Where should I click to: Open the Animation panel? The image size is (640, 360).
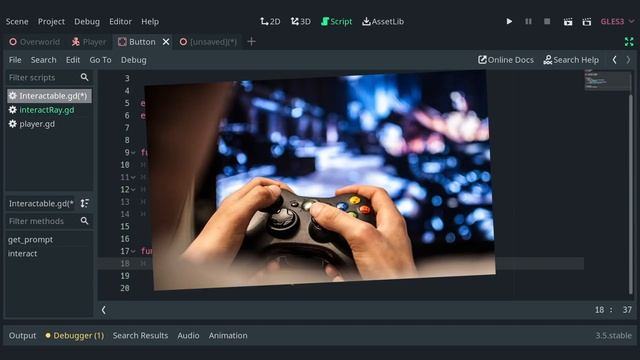pyautogui.click(x=228, y=336)
